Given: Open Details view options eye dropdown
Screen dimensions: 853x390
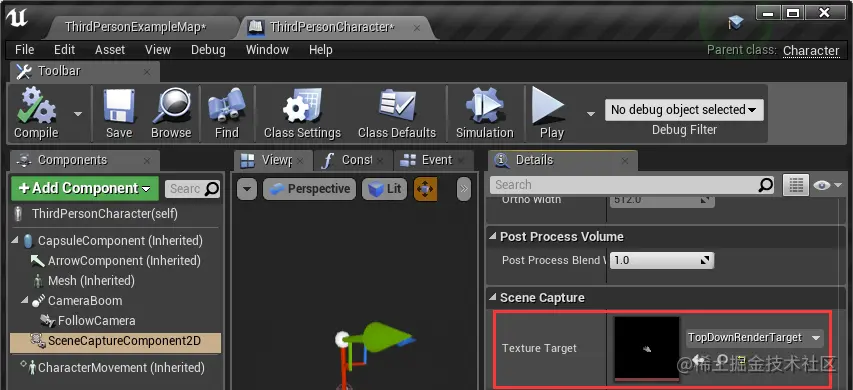Looking at the screenshot, I should point(827,185).
